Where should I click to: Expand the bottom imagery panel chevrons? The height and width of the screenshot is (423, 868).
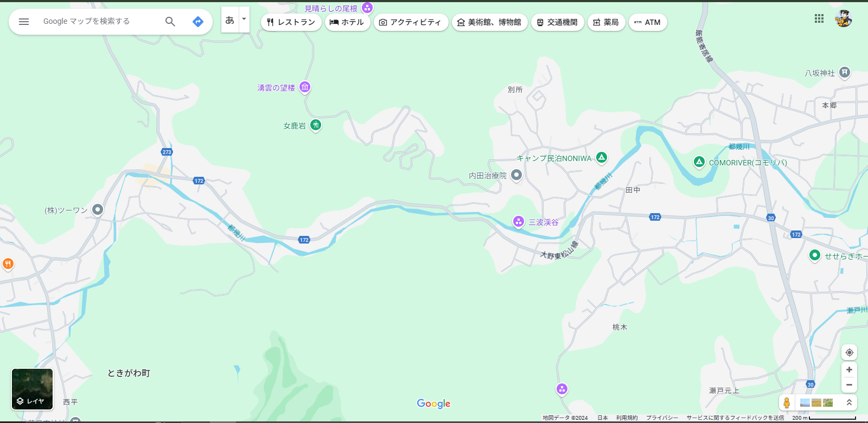click(849, 402)
